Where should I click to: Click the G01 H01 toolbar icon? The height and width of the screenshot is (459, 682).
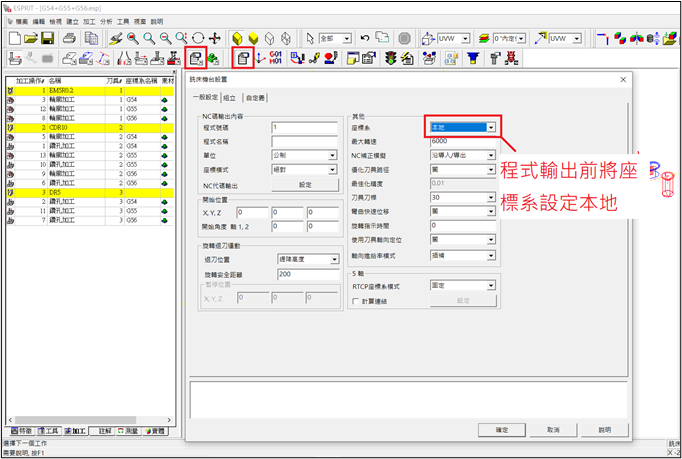[276, 59]
